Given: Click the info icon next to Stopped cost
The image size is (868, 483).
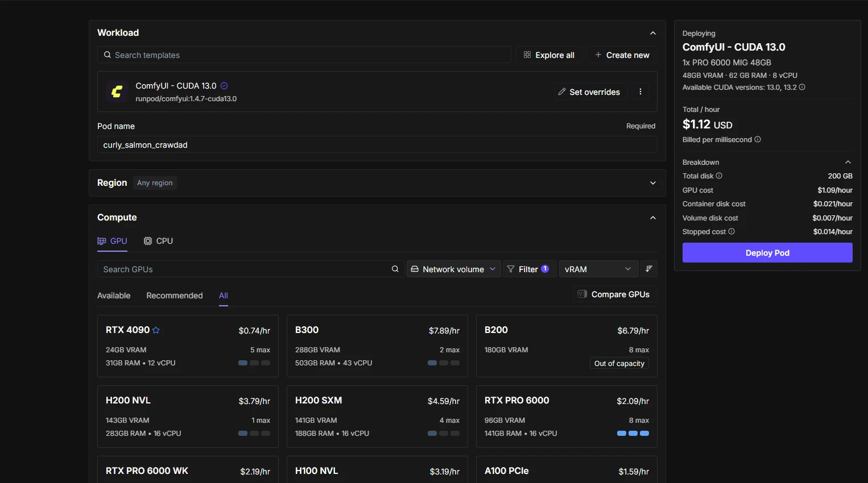Looking at the screenshot, I should click(x=731, y=232).
